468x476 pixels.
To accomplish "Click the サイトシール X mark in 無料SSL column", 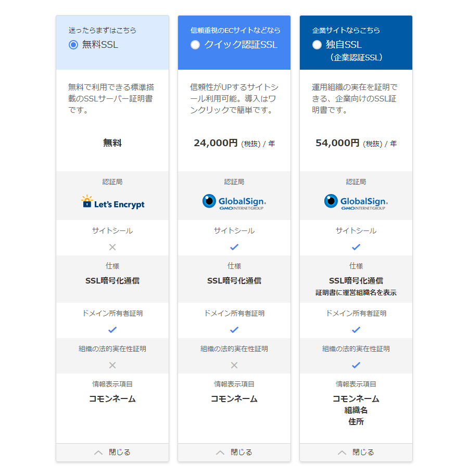I will (112, 247).
